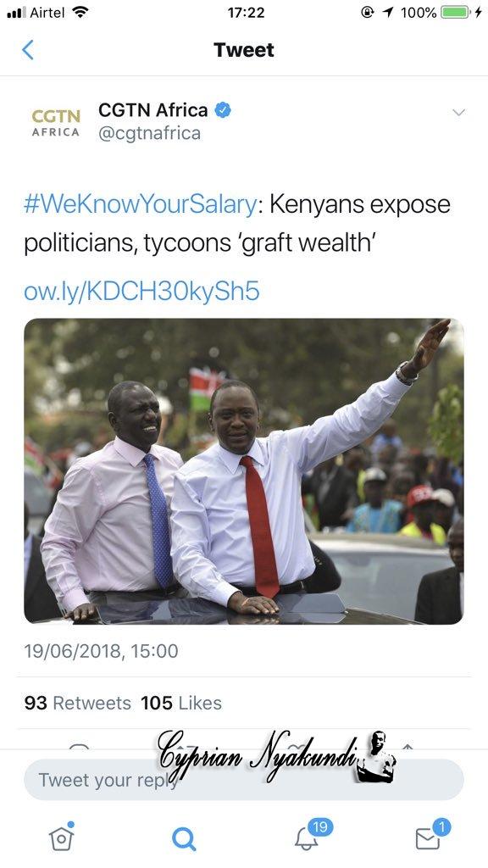488x868 pixels.
Task: Open the CGTN Africa profile logo
Action: point(56,123)
